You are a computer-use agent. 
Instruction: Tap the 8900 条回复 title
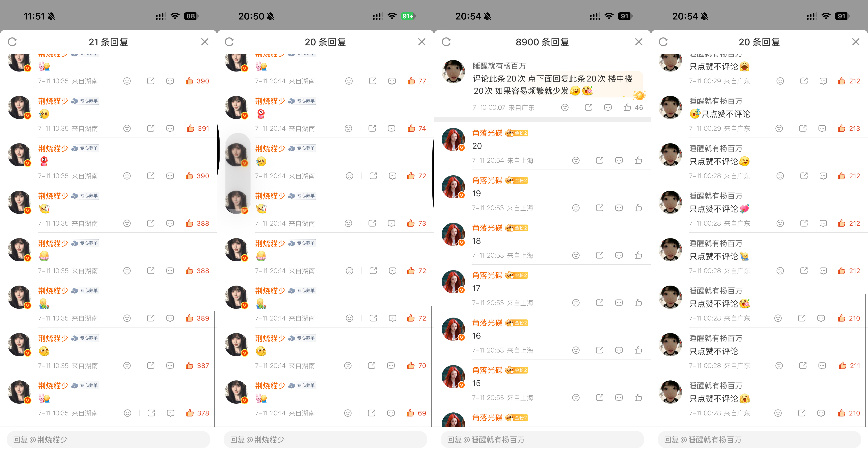point(542,42)
